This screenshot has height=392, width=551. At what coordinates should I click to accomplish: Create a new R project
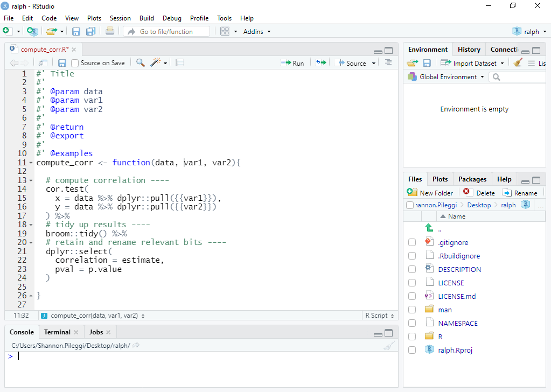[x=32, y=31]
